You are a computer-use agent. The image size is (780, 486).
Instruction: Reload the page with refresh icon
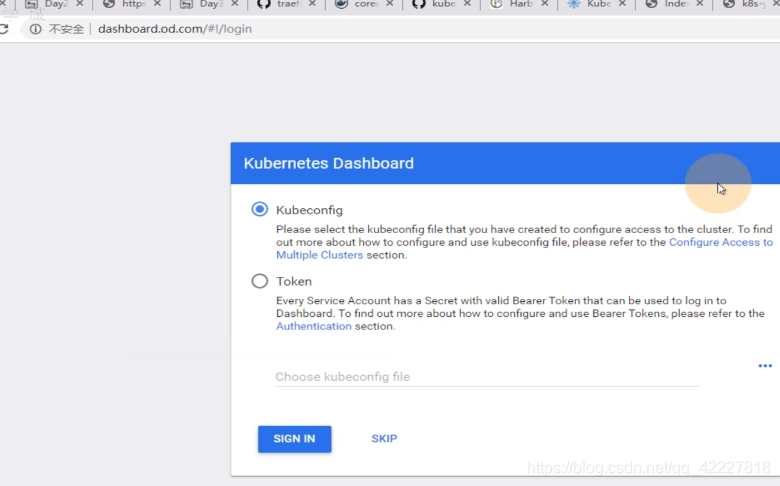click(4, 29)
